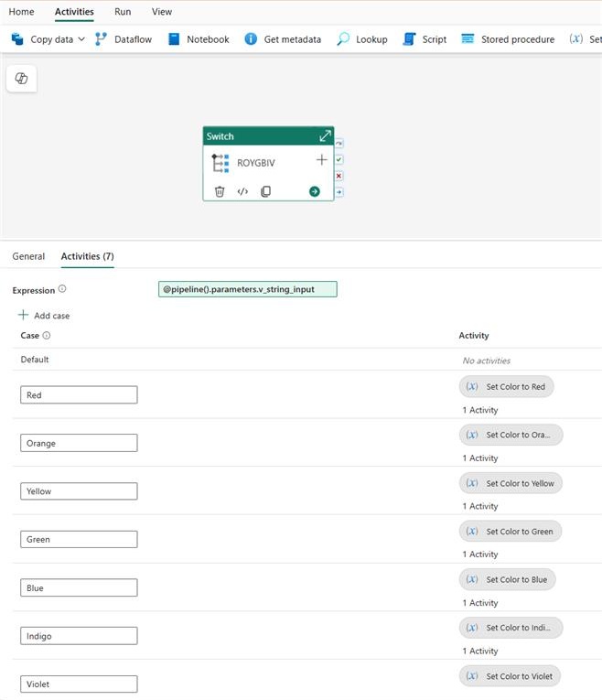The image size is (602, 700).
Task: Open the Set Color to Orange activity
Action: (x=511, y=435)
